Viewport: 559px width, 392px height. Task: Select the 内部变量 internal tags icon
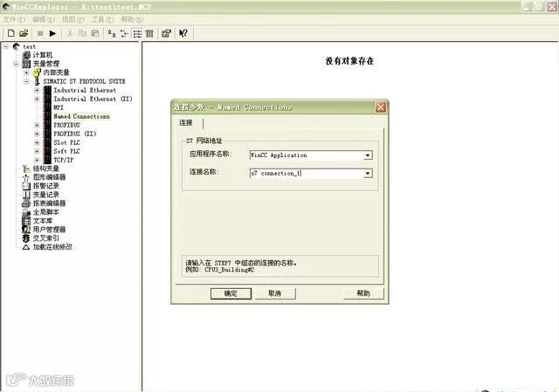(37, 72)
